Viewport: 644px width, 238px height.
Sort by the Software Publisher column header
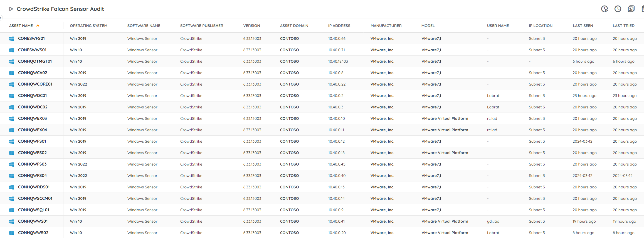202,26
